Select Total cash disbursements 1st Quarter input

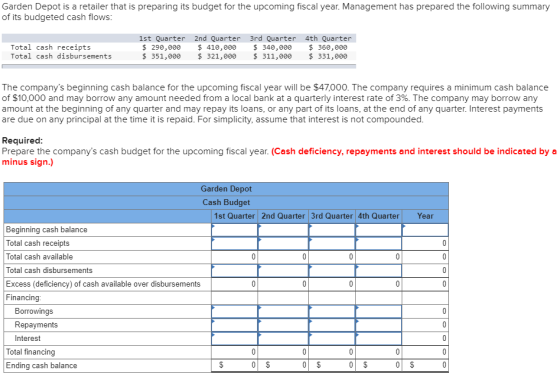234,270
